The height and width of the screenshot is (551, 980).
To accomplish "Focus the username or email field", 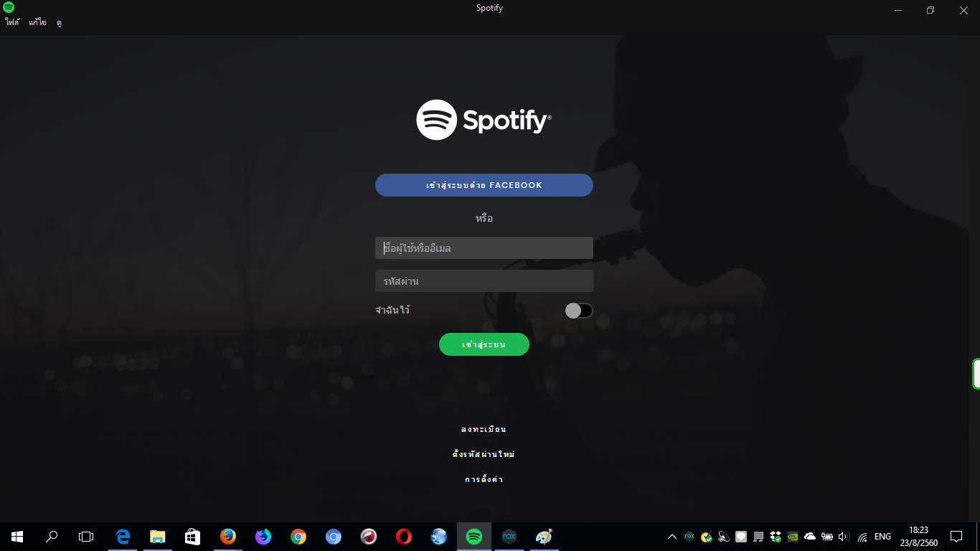I will tap(484, 248).
